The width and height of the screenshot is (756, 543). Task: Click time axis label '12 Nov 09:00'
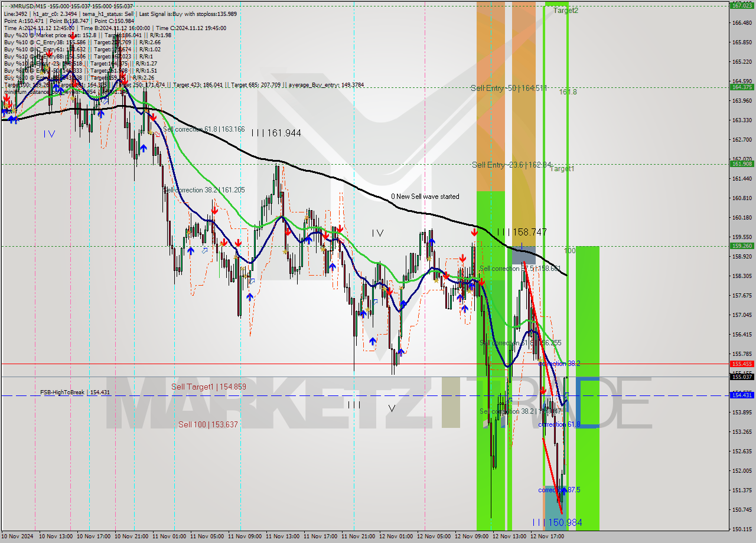[471, 537]
